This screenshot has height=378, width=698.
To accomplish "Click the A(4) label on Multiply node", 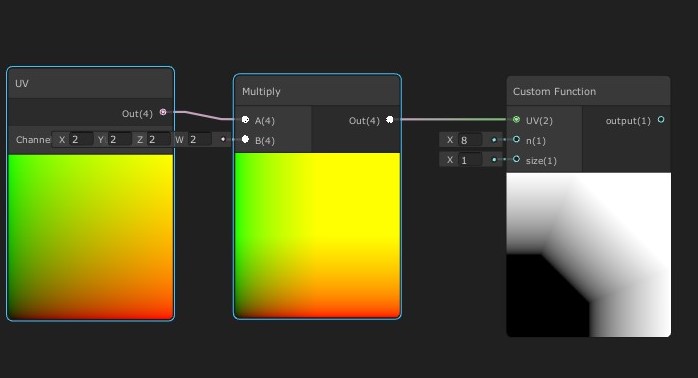I will pyautogui.click(x=265, y=121).
